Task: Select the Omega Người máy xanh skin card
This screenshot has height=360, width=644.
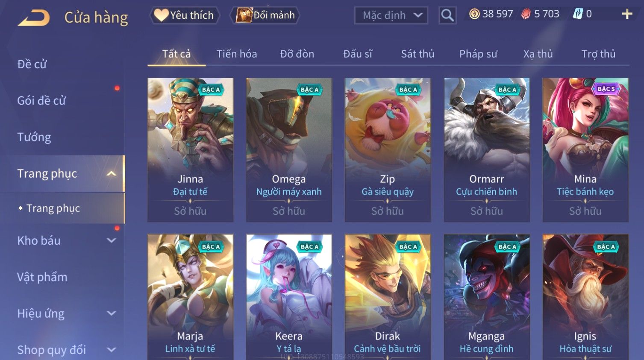Action: tap(289, 150)
